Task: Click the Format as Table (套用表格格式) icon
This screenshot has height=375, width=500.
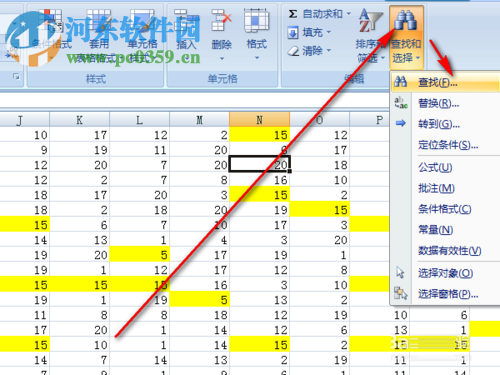Action: pyautogui.click(x=99, y=21)
